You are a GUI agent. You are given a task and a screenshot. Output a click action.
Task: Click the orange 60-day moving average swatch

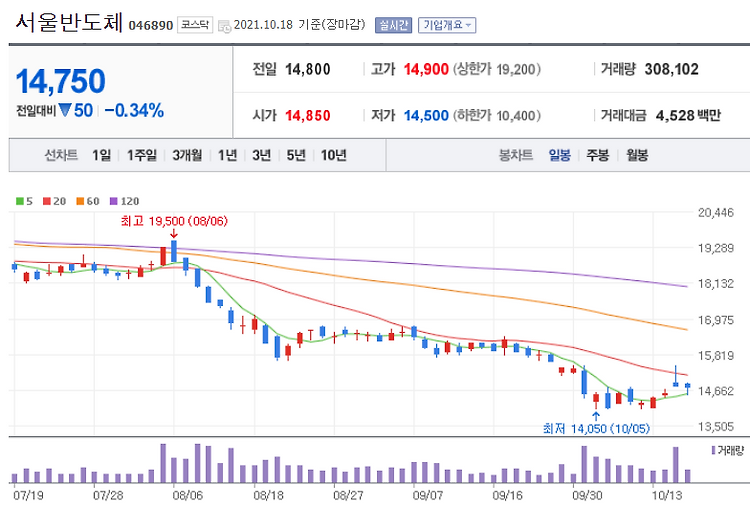click(80, 201)
